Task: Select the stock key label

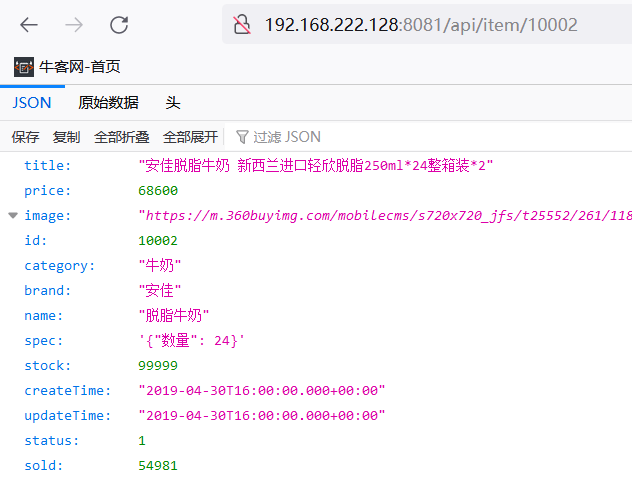Action: (48, 365)
